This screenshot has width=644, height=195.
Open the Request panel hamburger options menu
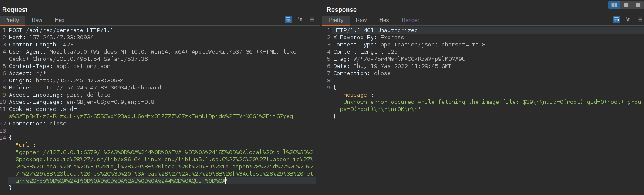pyautogui.click(x=312, y=19)
